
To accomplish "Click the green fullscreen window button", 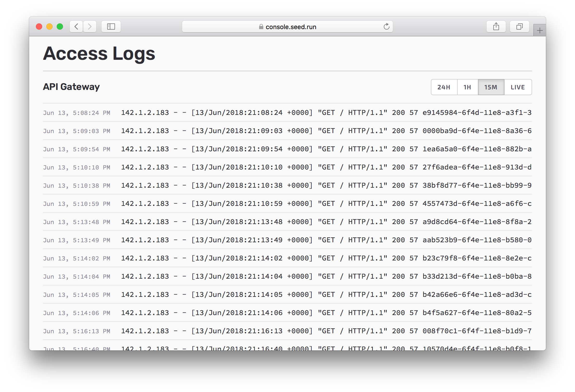I will (x=60, y=27).
